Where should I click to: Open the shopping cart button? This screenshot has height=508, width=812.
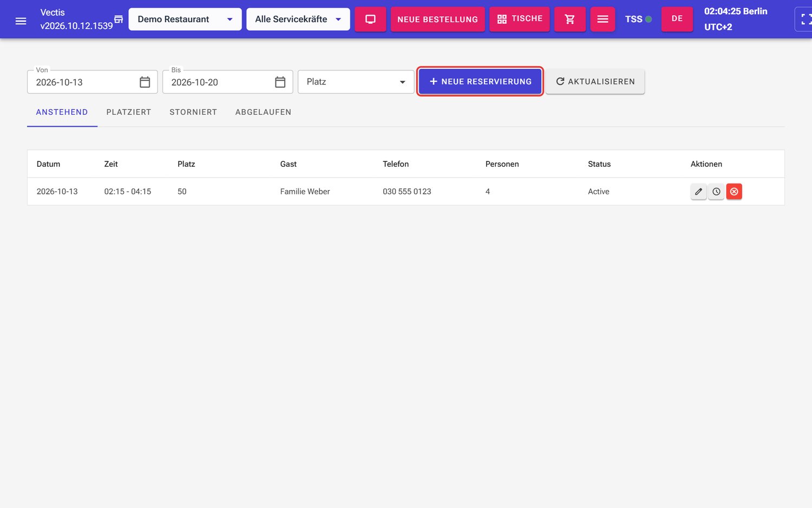[569, 19]
